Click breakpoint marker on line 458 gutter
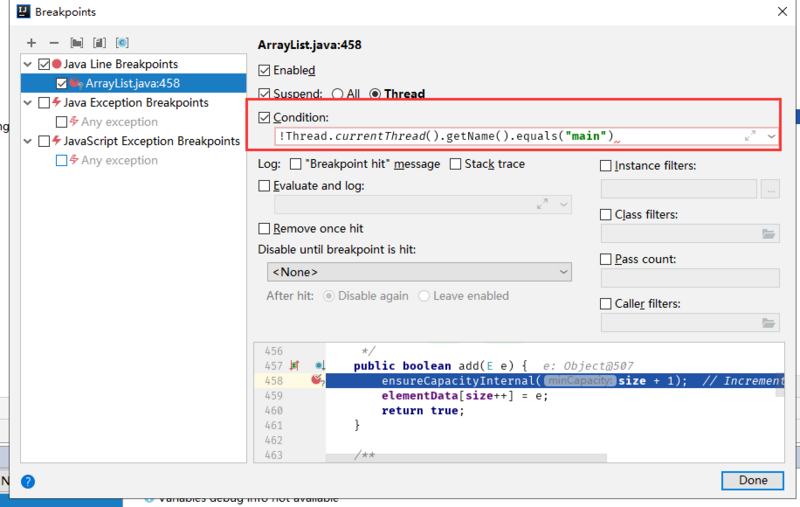Viewport: 800px width, 507px height. coord(317,380)
